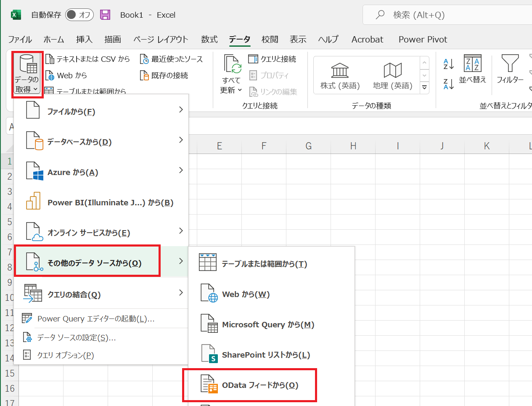Open the 並べ替え sort dialog

pos(472,69)
